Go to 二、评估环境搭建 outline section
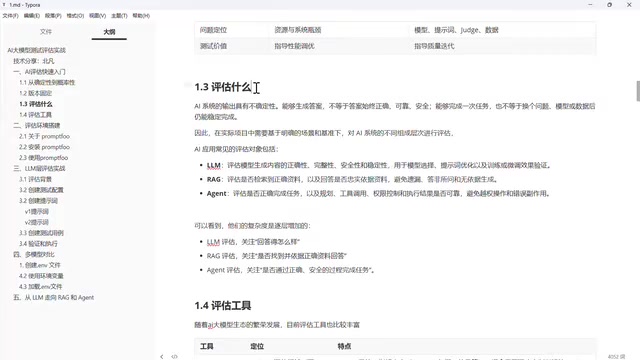This screenshot has width=640, height=360. tap(37, 125)
